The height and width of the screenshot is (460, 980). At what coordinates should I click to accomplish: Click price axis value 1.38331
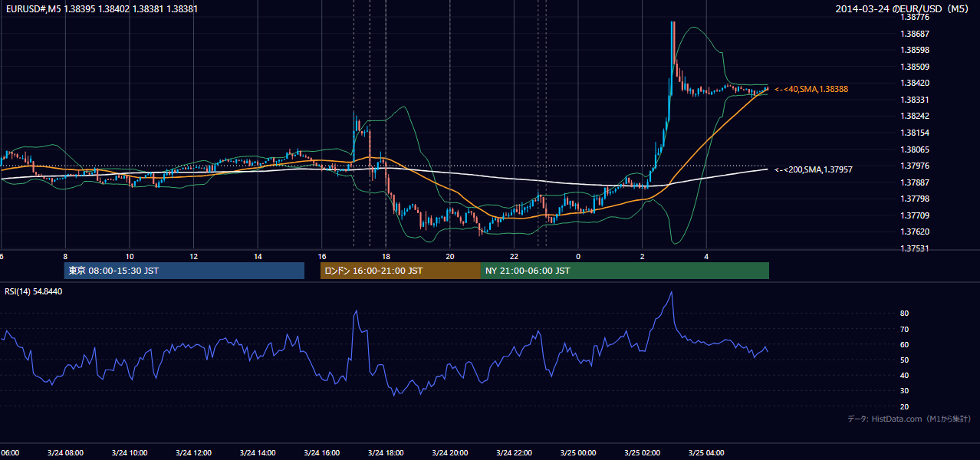pos(915,100)
